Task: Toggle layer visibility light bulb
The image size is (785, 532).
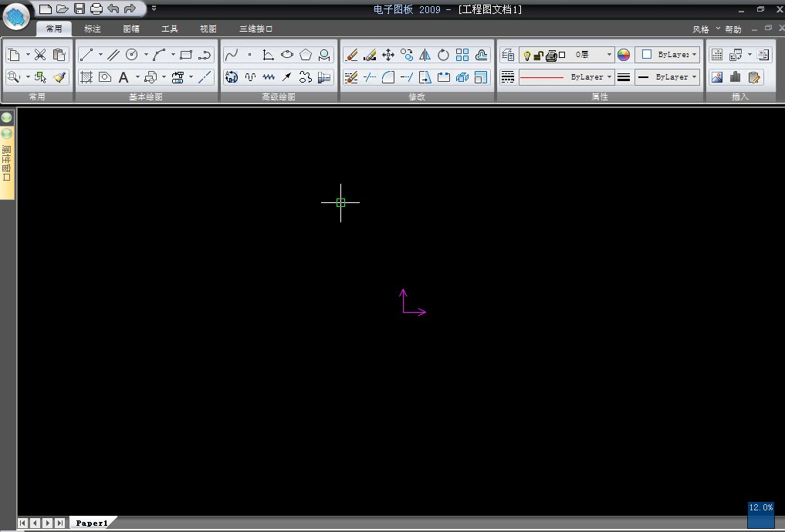Action: click(526, 56)
